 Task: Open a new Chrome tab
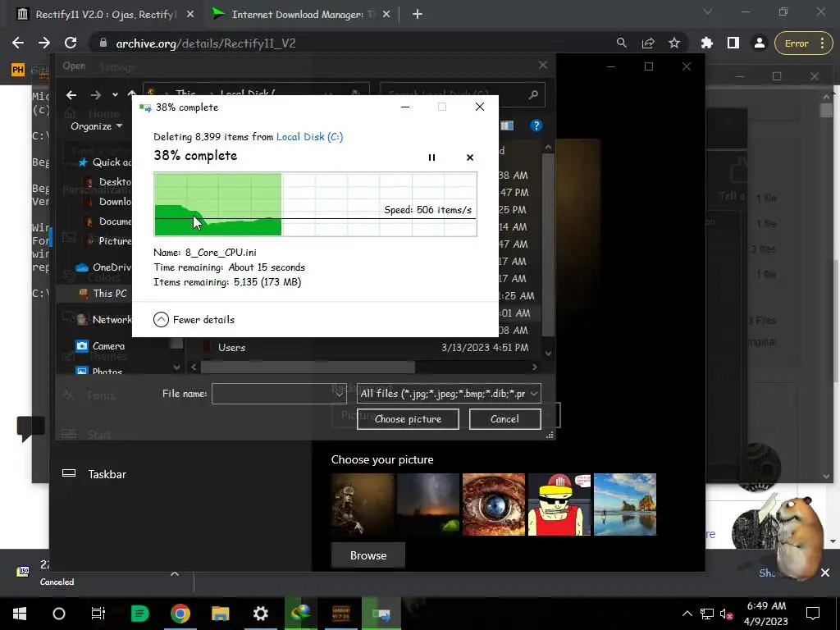point(418,15)
